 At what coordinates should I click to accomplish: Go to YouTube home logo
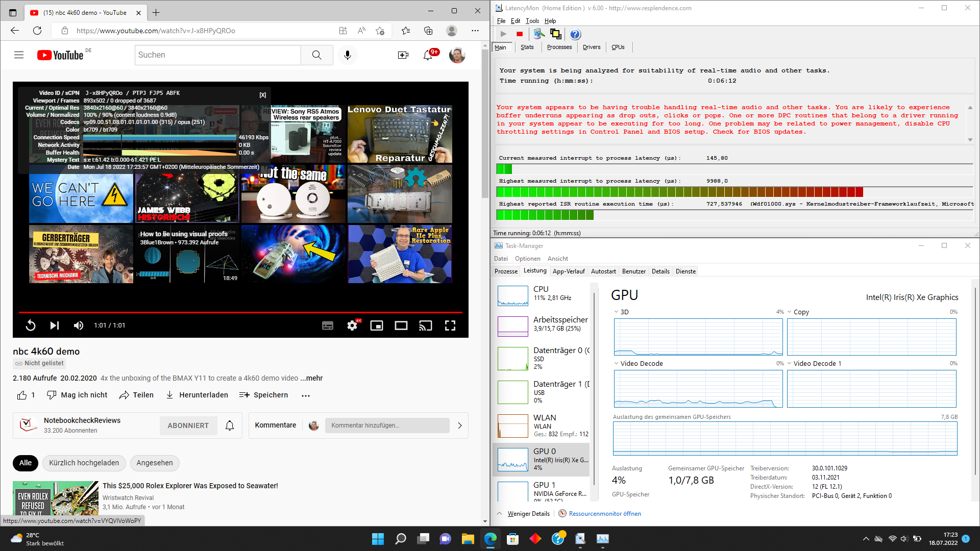60,55
